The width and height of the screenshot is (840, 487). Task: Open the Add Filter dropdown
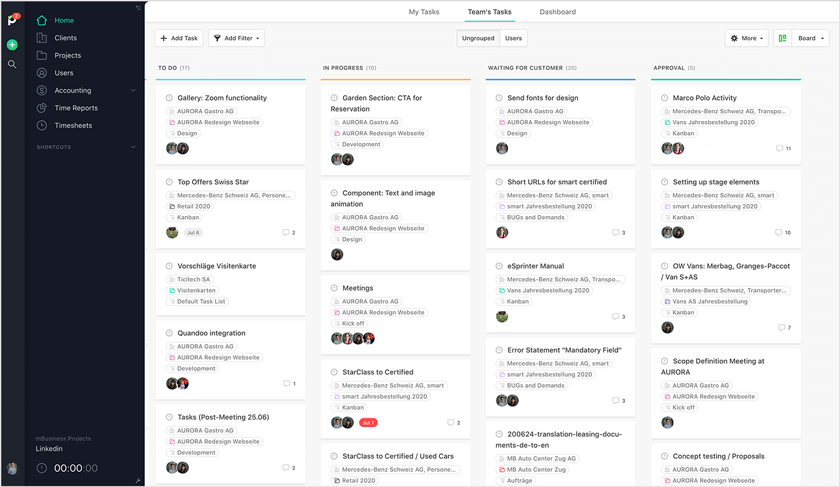236,39
